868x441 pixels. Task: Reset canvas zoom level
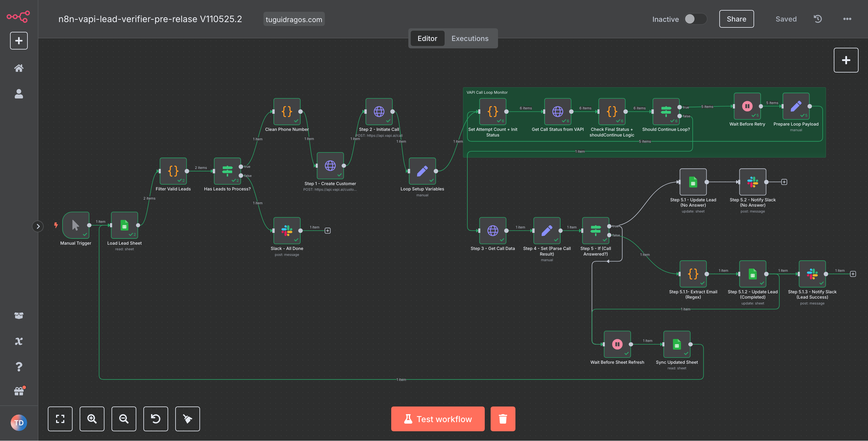pos(155,418)
